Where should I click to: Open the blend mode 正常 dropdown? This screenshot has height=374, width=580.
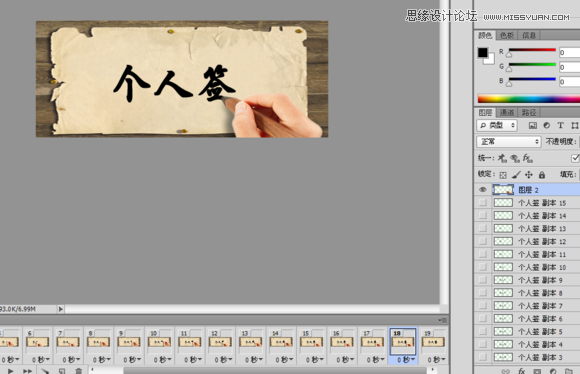(x=509, y=142)
